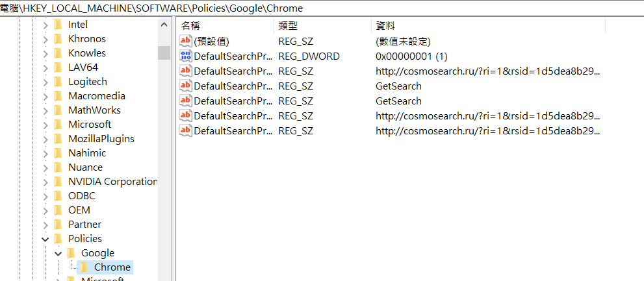
Task: Click the Google folder icon
Action: (x=71, y=252)
